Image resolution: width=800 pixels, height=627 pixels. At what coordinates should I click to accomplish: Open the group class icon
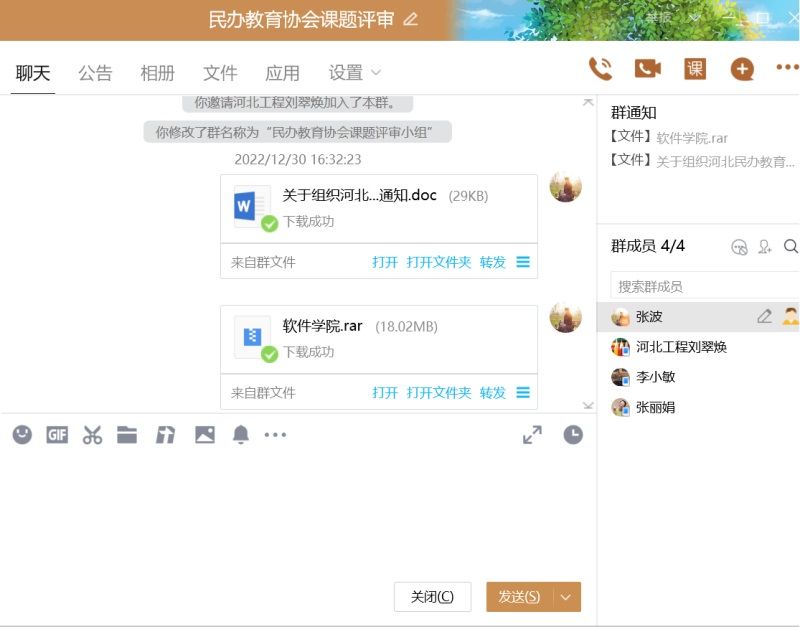pyautogui.click(x=694, y=69)
